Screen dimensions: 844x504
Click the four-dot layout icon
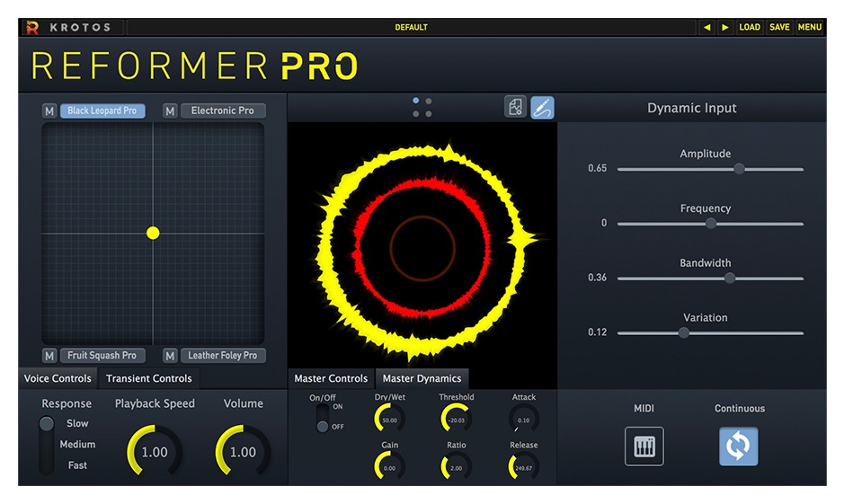pos(422,108)
